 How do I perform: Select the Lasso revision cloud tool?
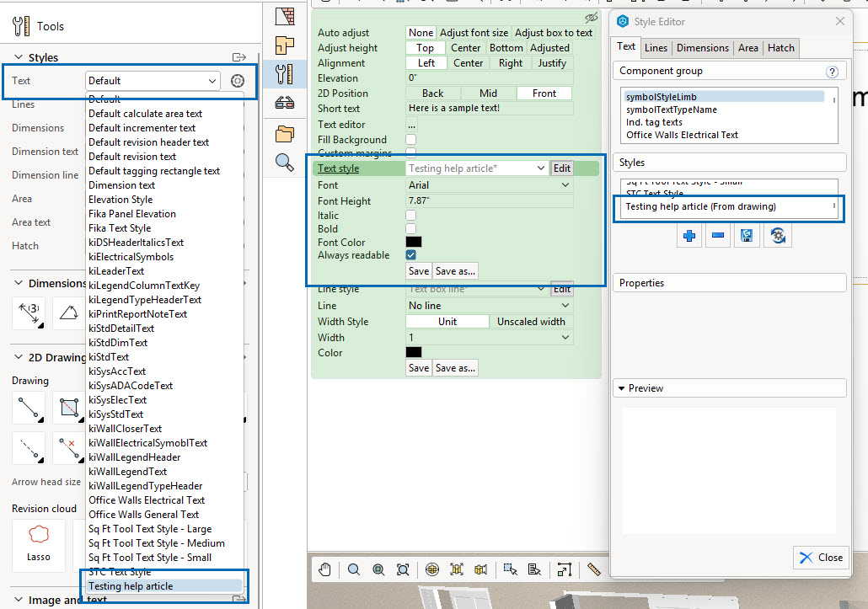38,545
